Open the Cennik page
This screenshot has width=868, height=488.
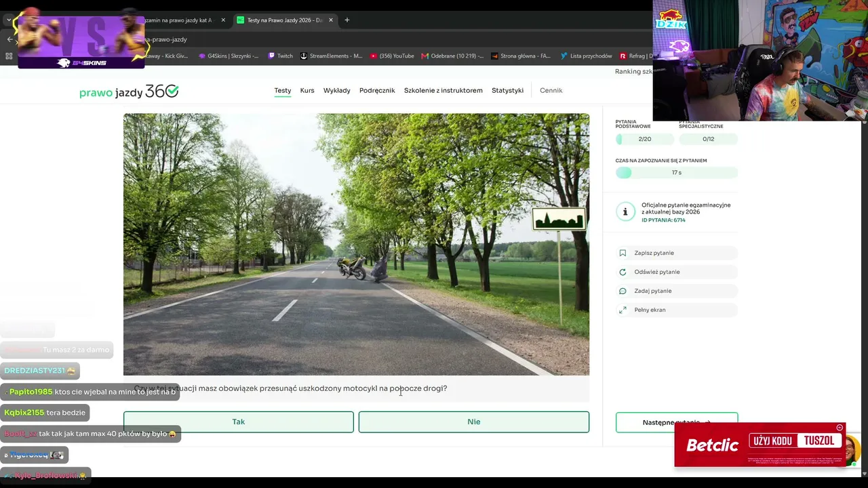[x=551, y=90]
